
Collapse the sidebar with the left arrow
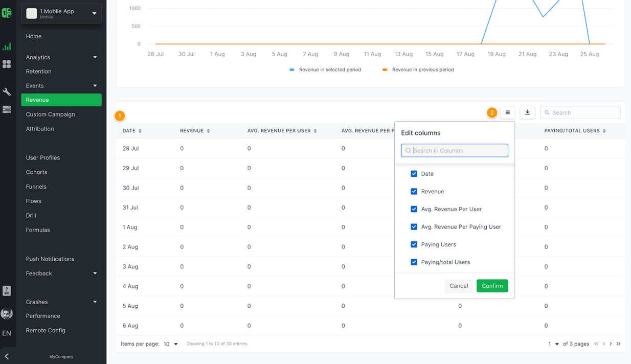pyautogui.click(x=7, y=356)
